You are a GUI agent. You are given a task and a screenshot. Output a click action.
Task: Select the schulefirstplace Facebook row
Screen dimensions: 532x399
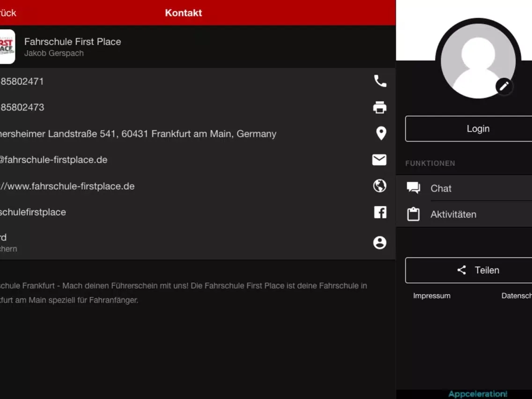pos(198,212)
